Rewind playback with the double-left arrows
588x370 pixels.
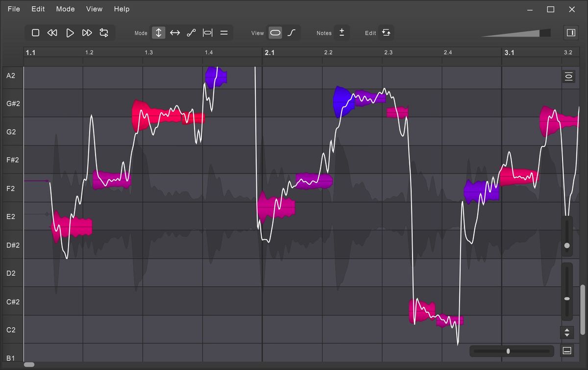coord(52,33)
